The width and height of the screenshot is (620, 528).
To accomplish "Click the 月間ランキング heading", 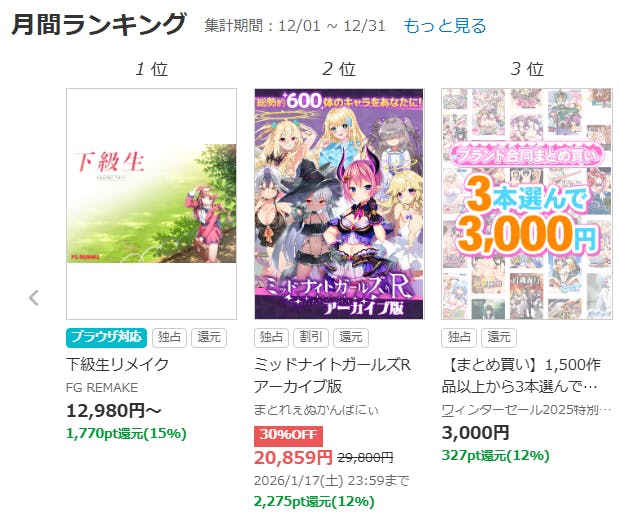I will [x=98, y=25].
